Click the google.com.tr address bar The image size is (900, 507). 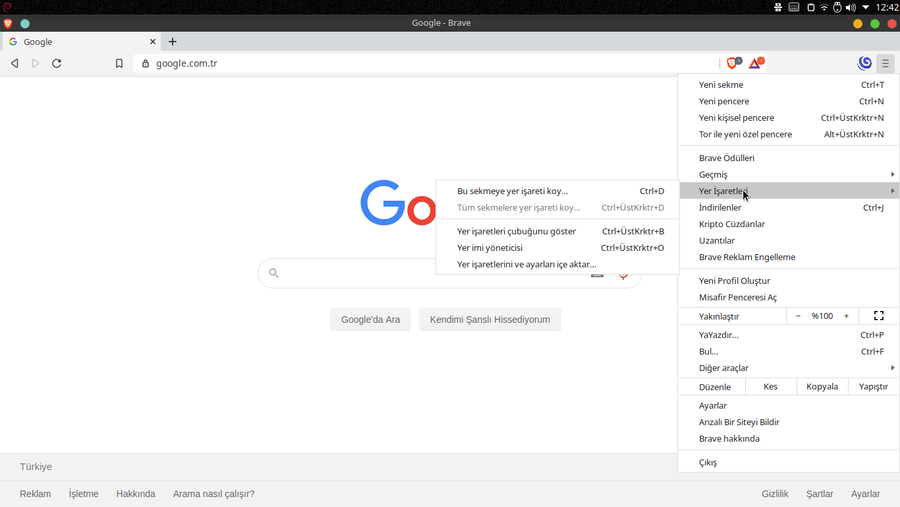[425, 63]
